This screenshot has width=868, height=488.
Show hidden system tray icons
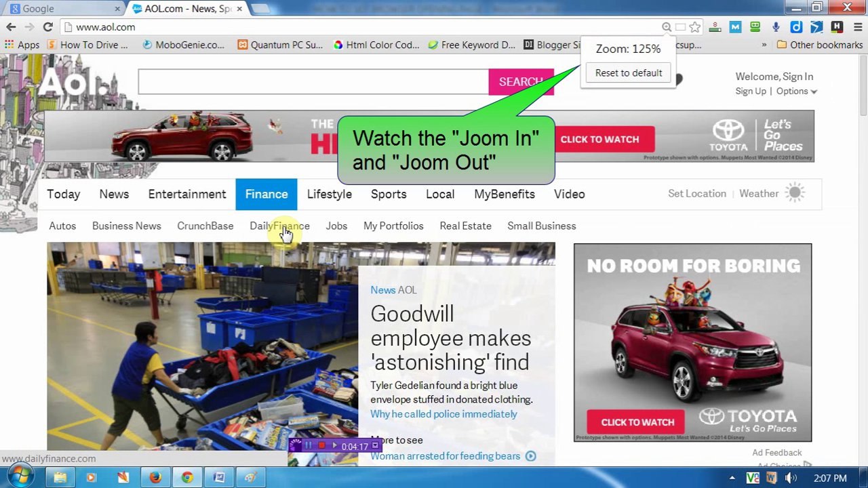pyautogui.click(x=734, y=478)
